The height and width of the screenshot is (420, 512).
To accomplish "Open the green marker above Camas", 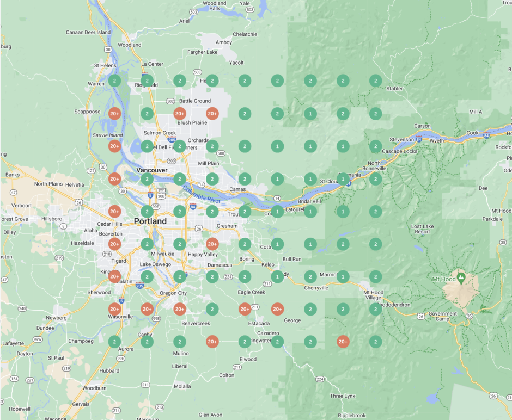I will (245, 179).
